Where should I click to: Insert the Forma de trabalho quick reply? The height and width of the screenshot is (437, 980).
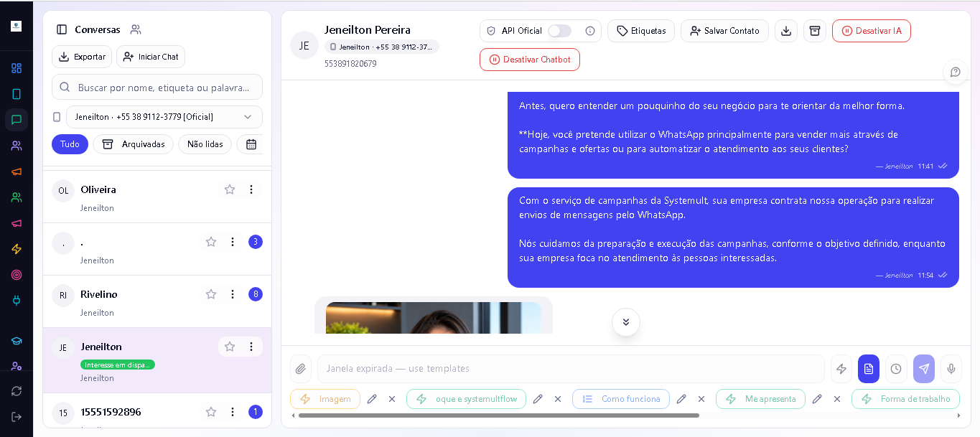pyautogui.click(x=906, y=399)
